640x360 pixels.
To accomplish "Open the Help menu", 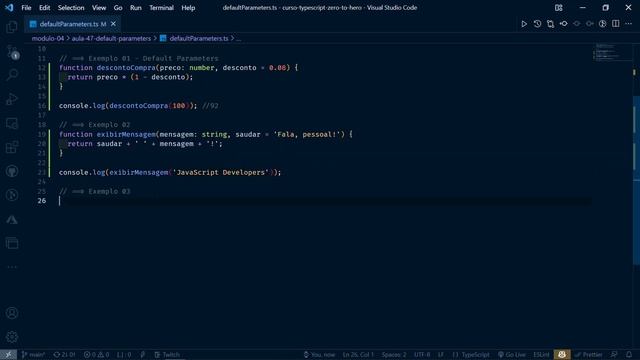I will [188, 8].
